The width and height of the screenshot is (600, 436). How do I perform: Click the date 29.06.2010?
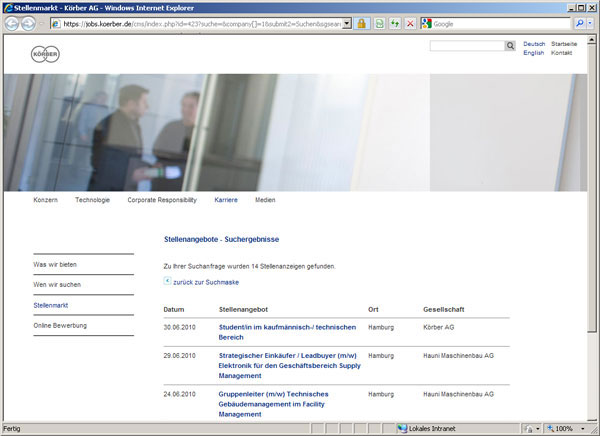(x=179, y=356)
